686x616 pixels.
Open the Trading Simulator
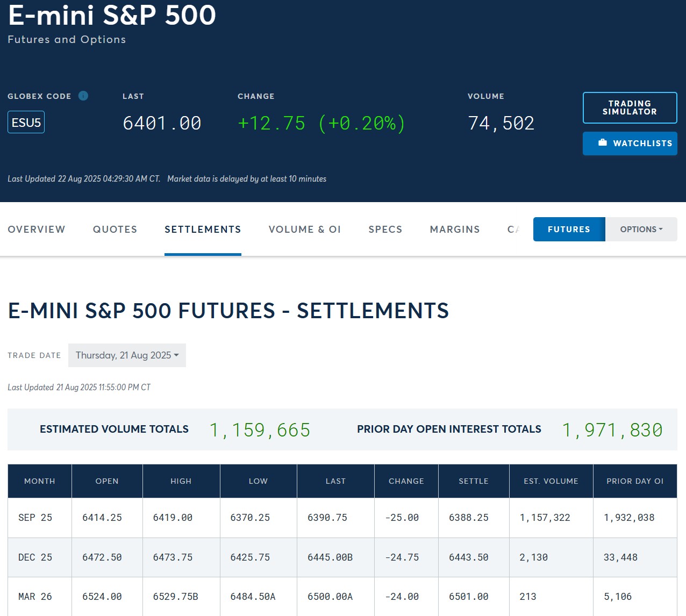tap(630, 108)
